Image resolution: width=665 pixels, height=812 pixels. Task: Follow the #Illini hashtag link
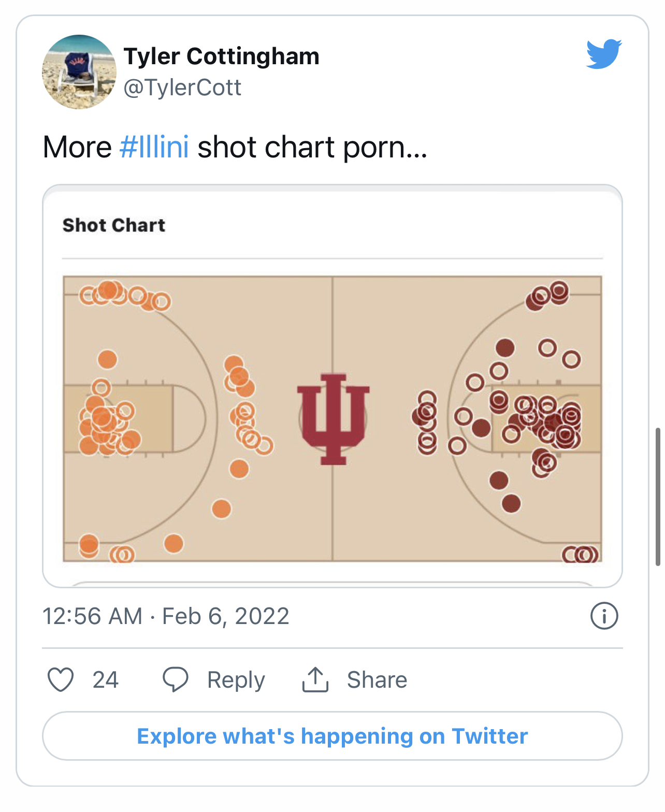tap(154, 147)
